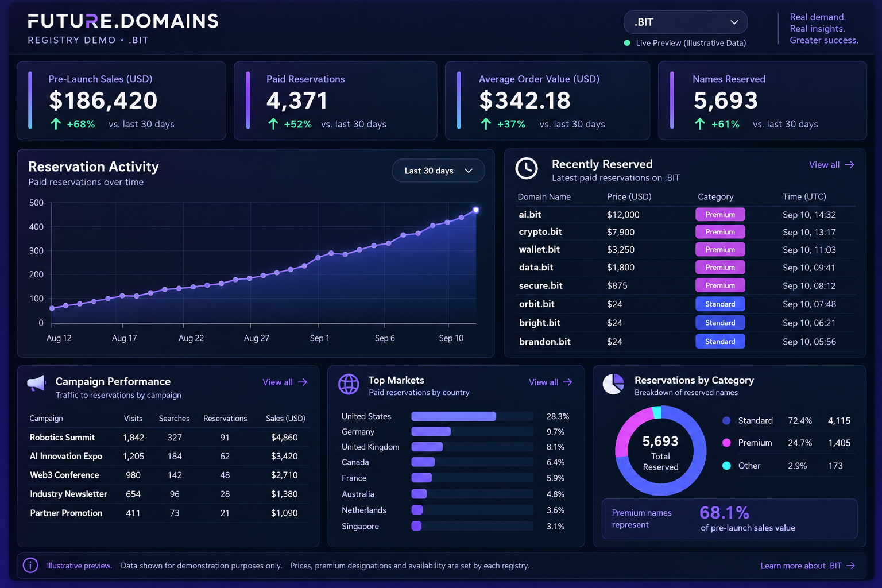Click the green up arrow under Names Reserved
This screenshot has width=882, height=588.
coord(700,124)
